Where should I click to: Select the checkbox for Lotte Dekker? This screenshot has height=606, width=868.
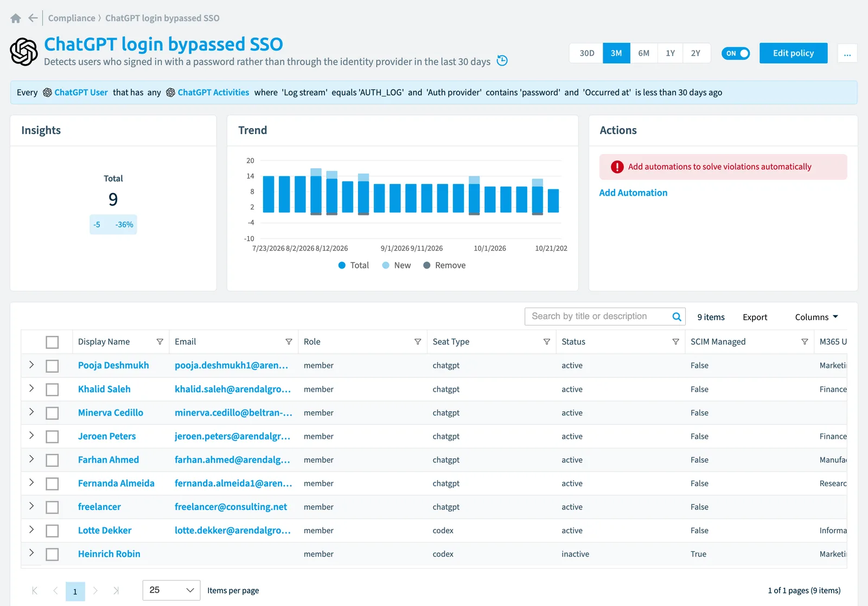tap(52, 531)
